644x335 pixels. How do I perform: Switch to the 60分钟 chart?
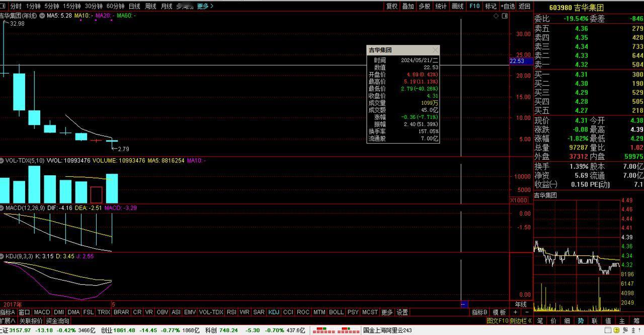coord(115,6)
